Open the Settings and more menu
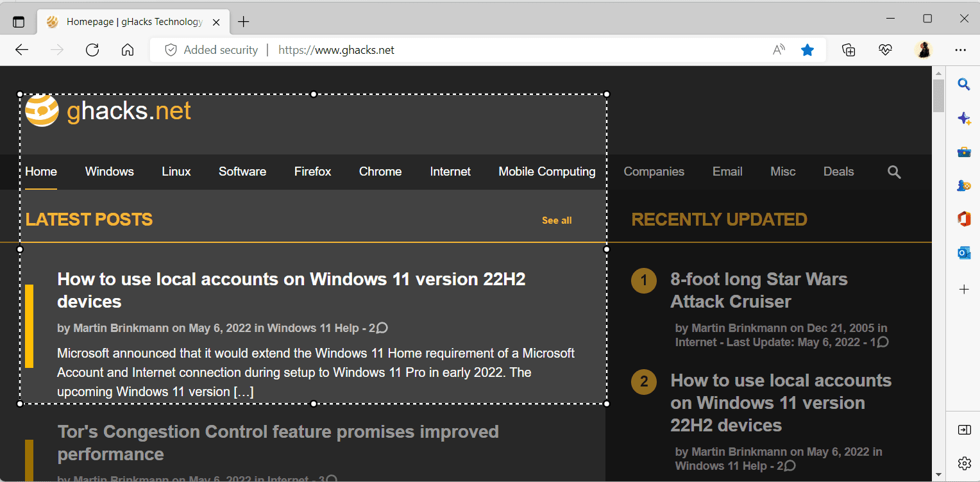The height and width of the screenshot is (482, 980). click(961, 49)
